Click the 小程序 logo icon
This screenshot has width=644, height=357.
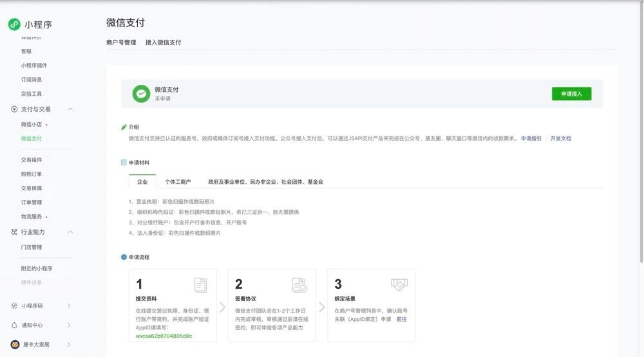pos(14,24)
